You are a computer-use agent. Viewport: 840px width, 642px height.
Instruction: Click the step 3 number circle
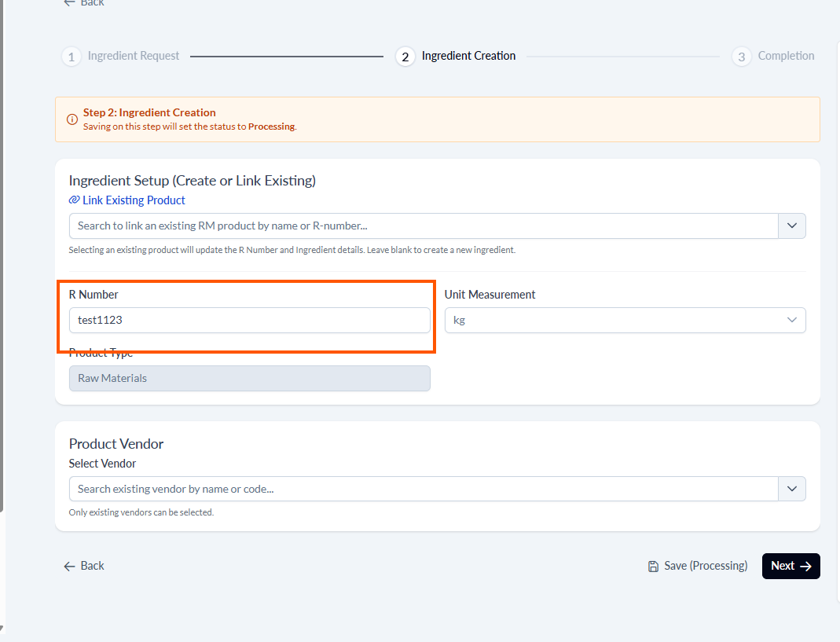point(742,57)
